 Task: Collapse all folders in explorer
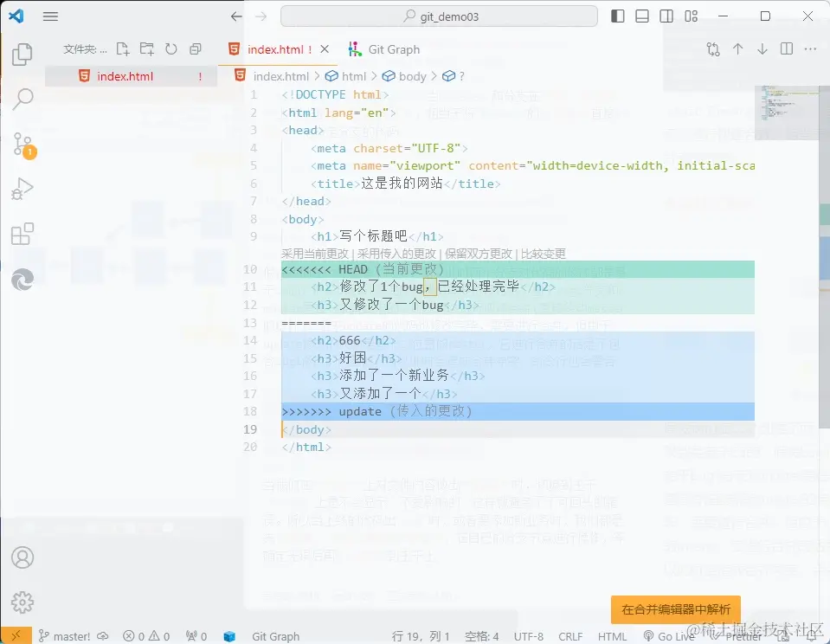point(196,49)
